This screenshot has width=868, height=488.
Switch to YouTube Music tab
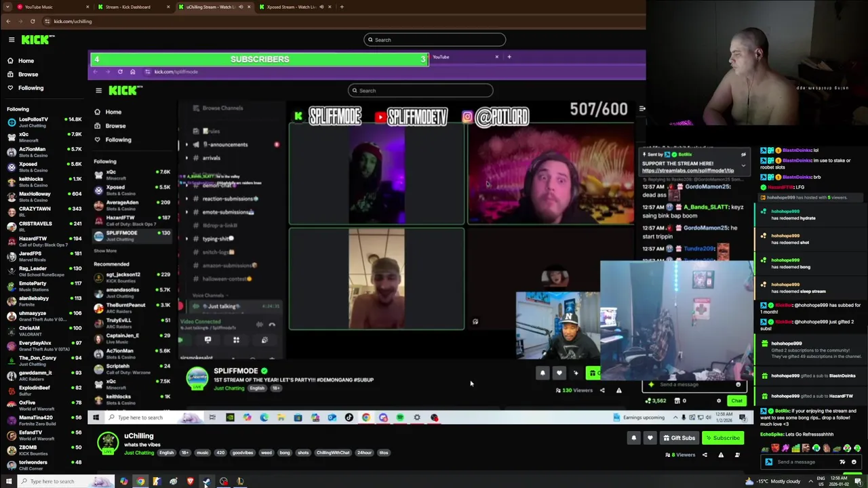coord(51,7)
